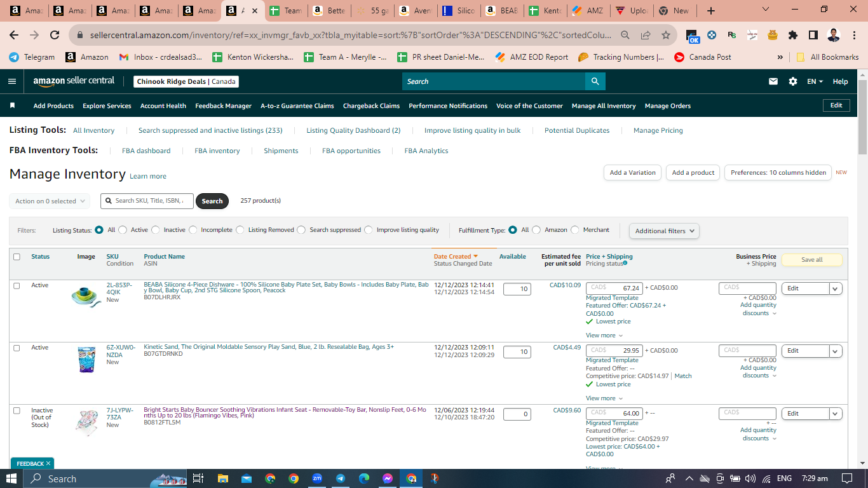Open the Learn more link beside Manage Inventory

pos(148,176)
